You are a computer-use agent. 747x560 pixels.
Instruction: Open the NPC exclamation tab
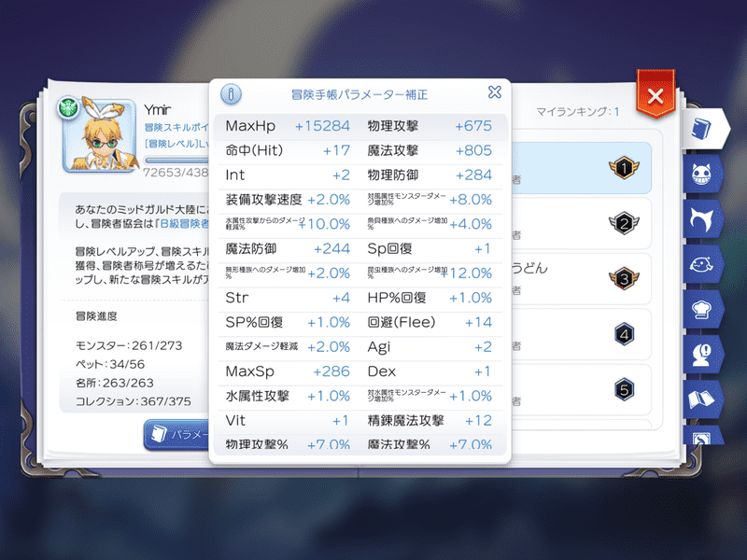tap(702, 355)
